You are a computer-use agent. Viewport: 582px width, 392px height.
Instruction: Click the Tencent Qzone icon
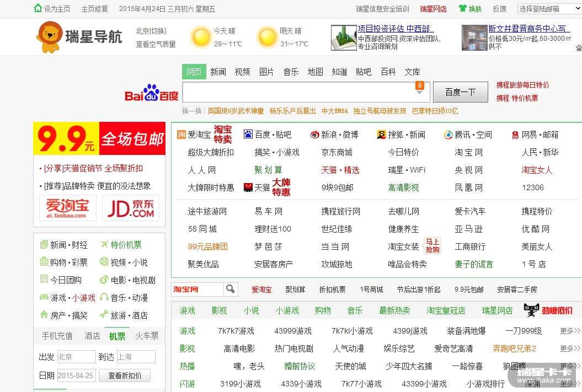tap(448, 135)
